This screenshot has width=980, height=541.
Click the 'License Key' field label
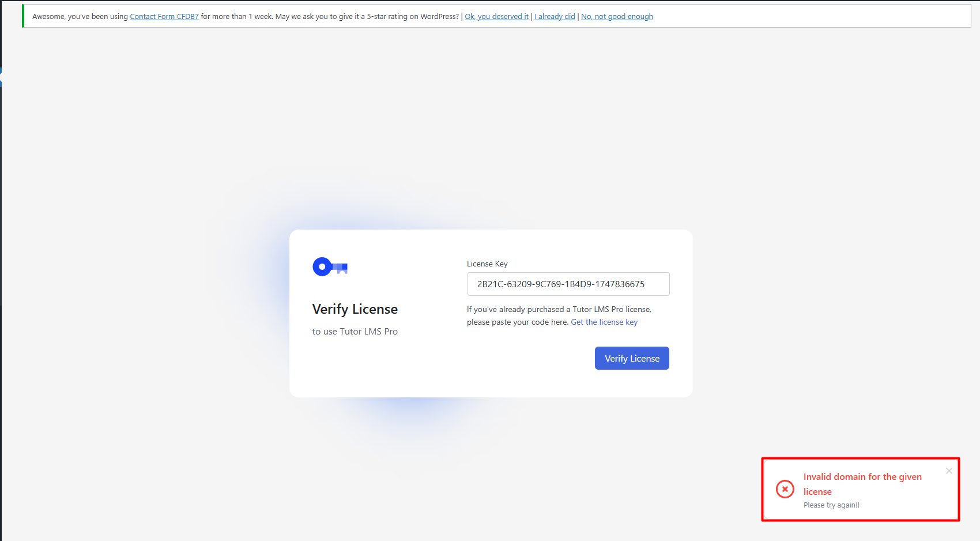(487, 264)
